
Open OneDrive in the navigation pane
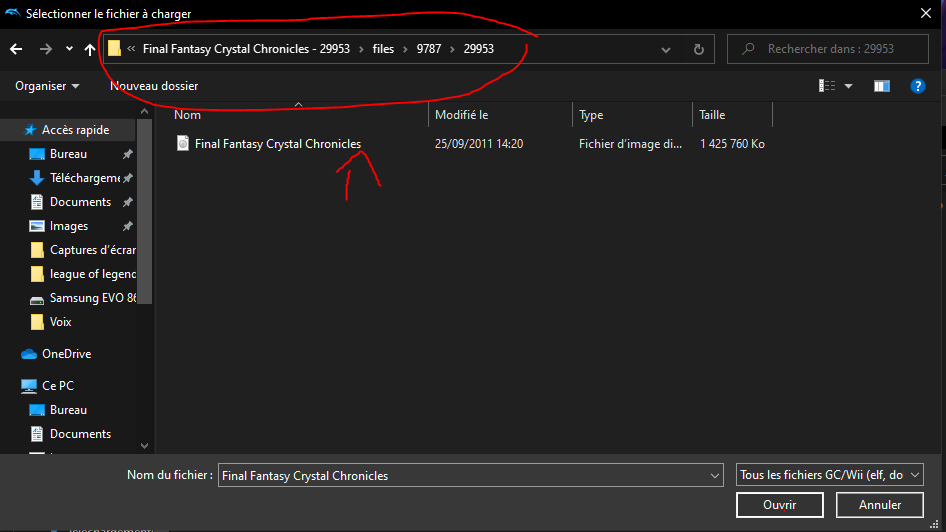pyautogui.click(x=66, y=354)
